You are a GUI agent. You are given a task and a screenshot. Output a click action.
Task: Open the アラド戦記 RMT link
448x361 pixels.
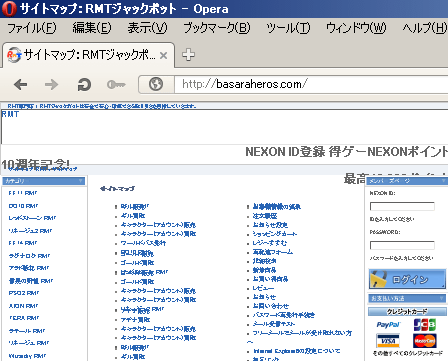pos(29,268)
